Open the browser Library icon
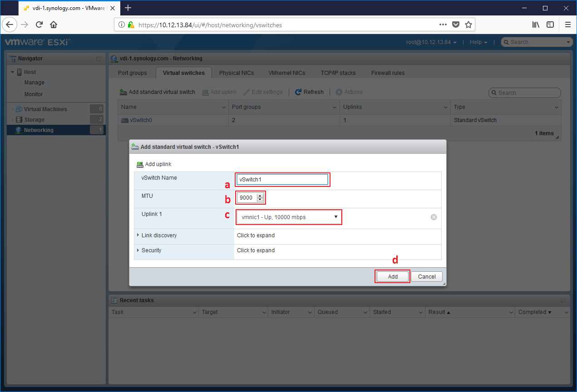Viewport: 577px width, 392px height. (536, 24)
